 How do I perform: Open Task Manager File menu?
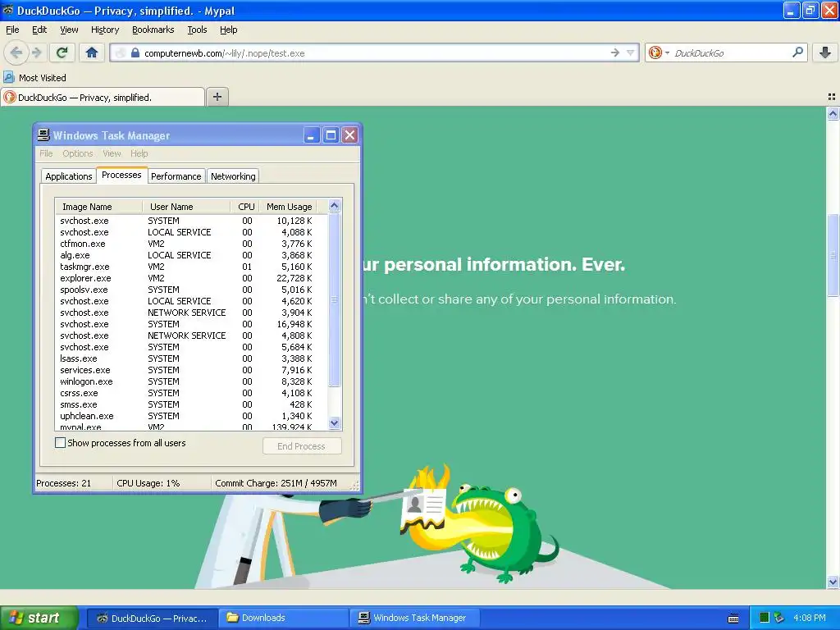(46, 153)
